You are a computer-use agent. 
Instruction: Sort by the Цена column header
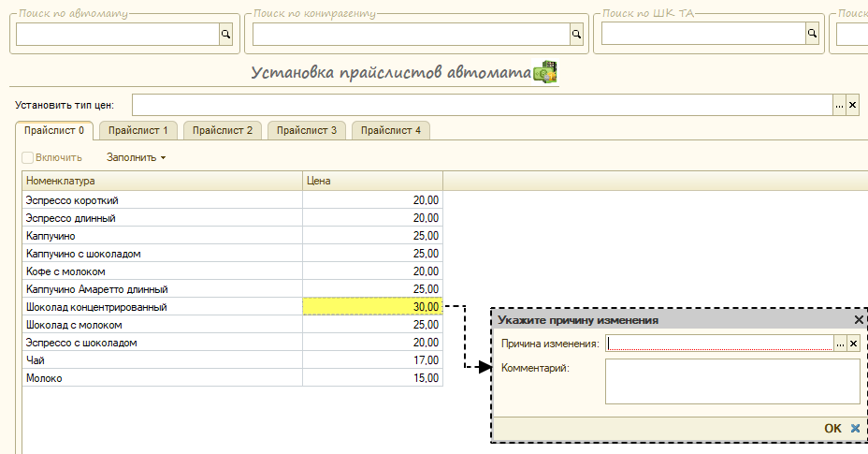(x=372, y=181)
